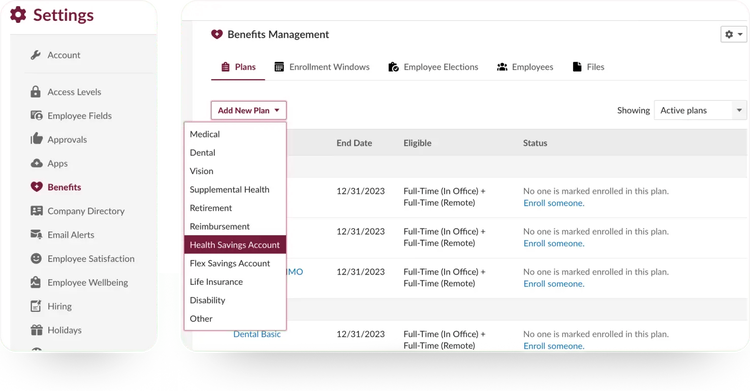Select Health Savings Account option
This screenshot has width=750, height=391.
click(235, 245)
